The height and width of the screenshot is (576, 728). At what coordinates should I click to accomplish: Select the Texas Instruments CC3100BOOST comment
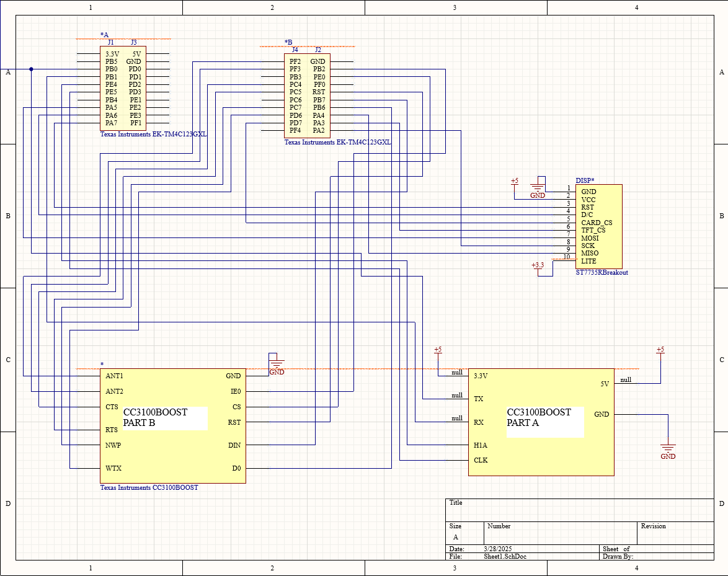pos(149,488)
